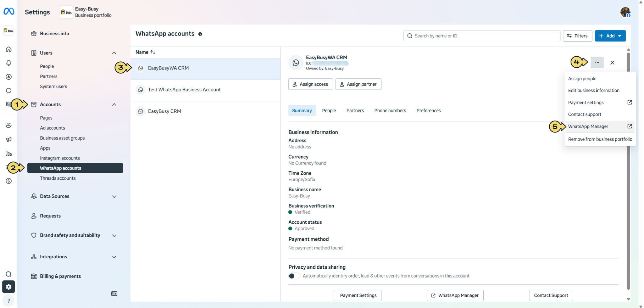Click the bottom Payment Settings button
This screenshot has width=644, height=308.
(x=358, y=295)
